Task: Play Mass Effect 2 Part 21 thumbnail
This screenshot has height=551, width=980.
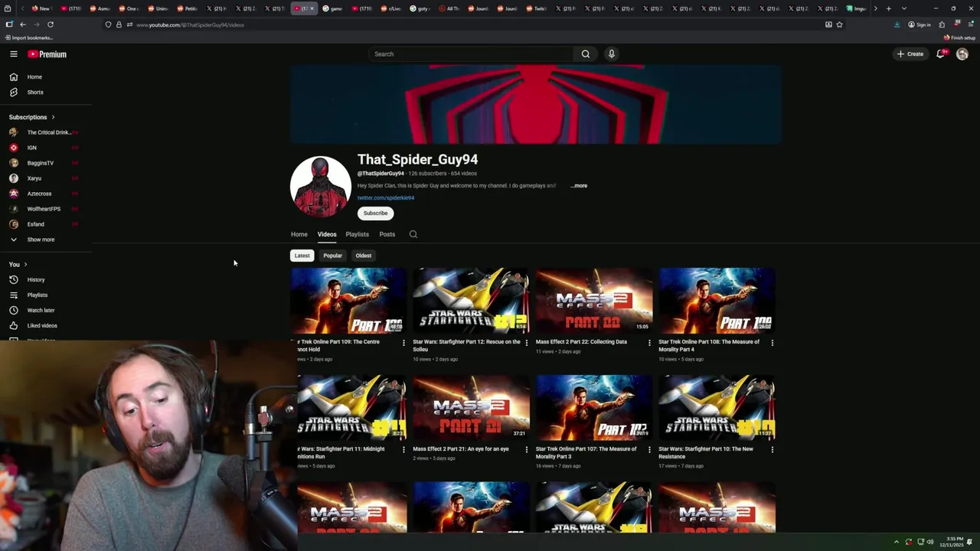Action: click(471, 407)
